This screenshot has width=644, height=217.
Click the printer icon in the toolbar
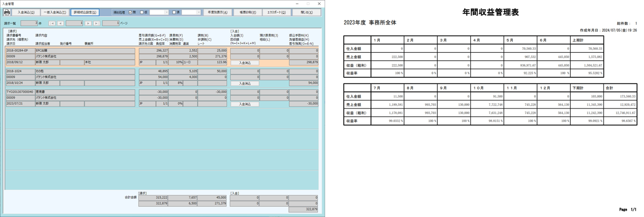pos(7,12)
